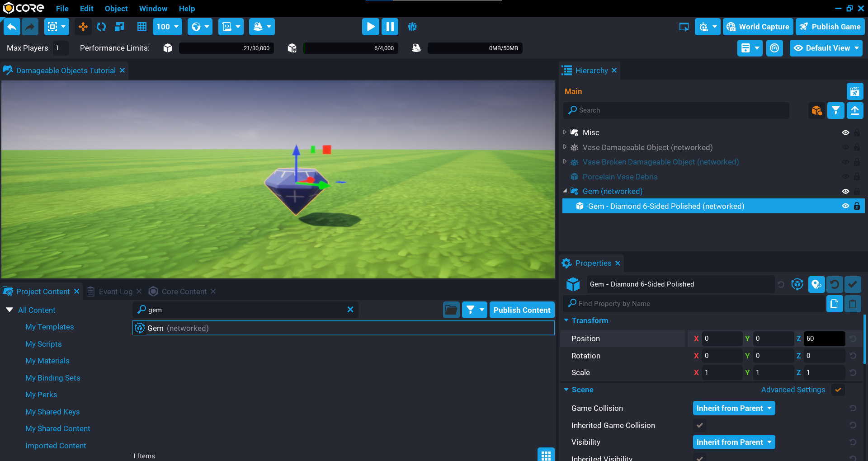Click the Publish Game button
868x461 pixels.
click(830, 27)
